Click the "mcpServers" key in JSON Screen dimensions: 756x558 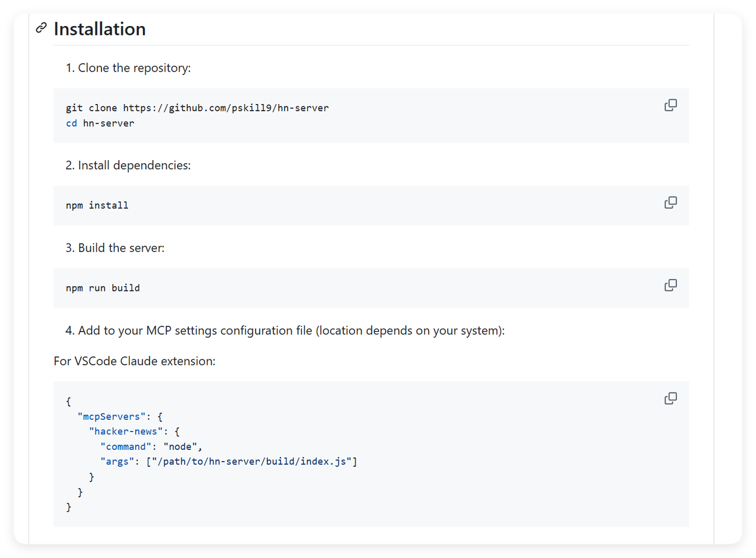coord(112,417)
